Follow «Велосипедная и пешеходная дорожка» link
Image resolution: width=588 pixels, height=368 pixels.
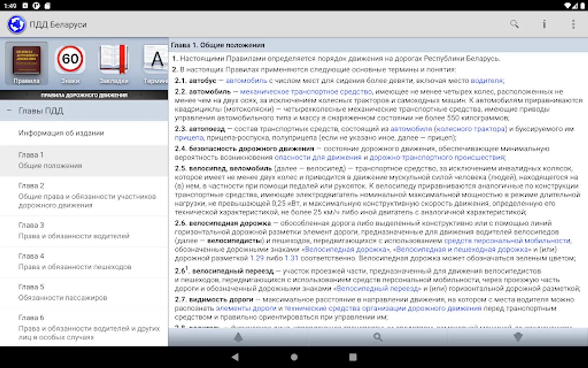[x=462, y=249]
